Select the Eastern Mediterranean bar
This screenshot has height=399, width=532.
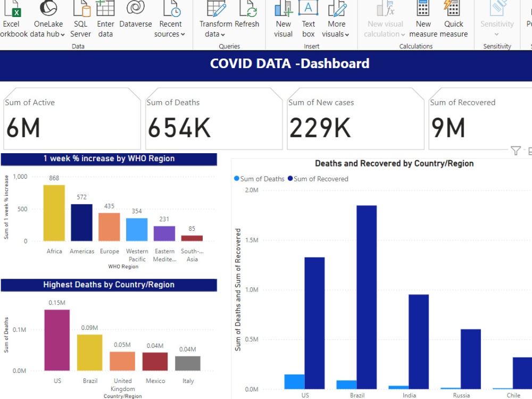164,234
